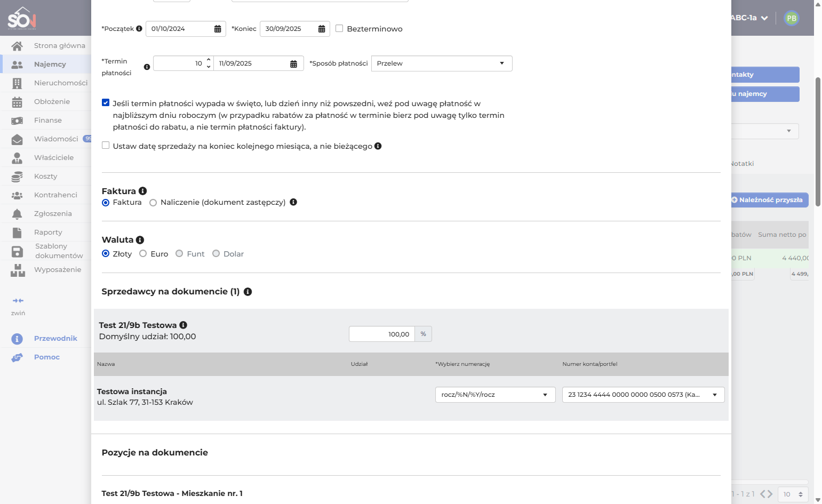Open the calendar picker for Początek date
This screenshot has width=822, height=504.
click(x=218, y=29)
